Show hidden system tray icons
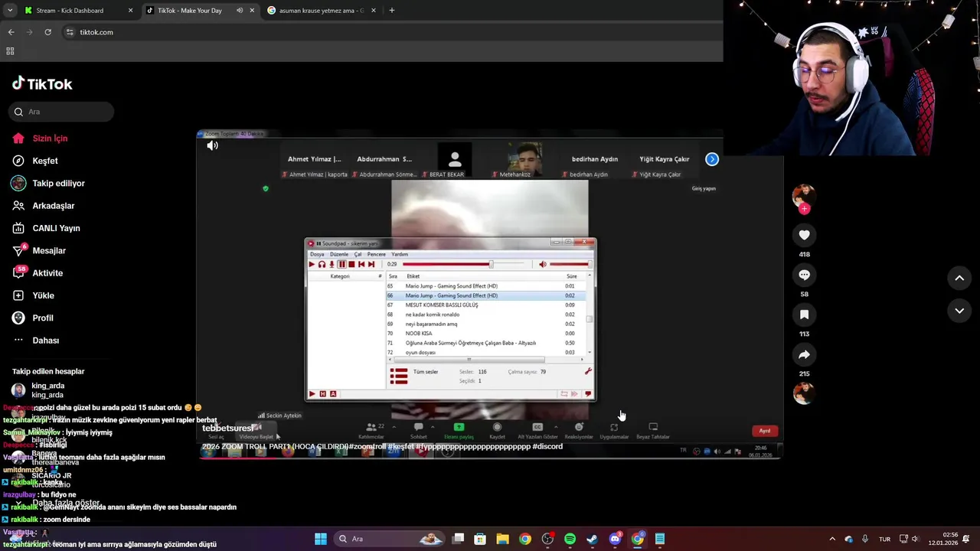This screenshot has width=980, height=551. point(832,539)
